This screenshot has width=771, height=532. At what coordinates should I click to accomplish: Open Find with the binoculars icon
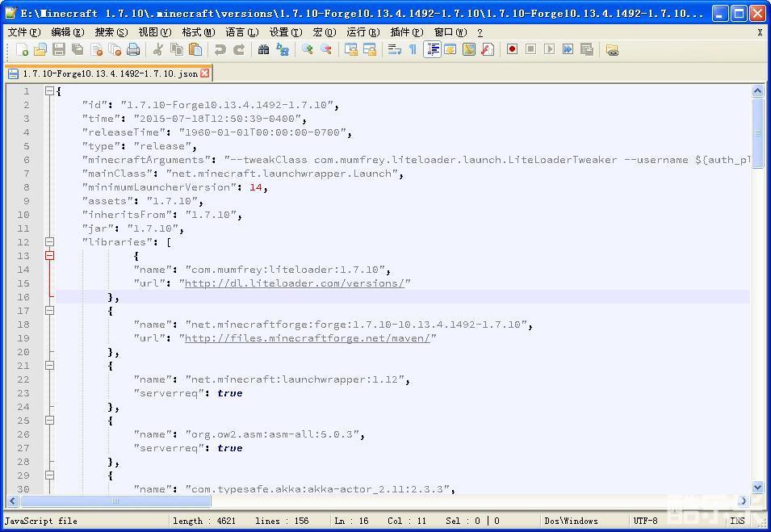click(263, 50)
